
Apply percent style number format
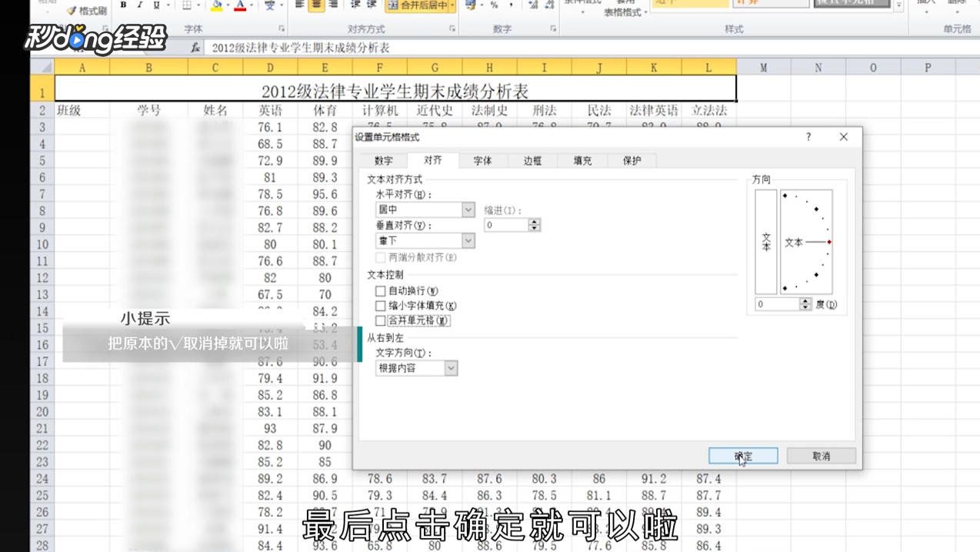click(x=494, y=6)
